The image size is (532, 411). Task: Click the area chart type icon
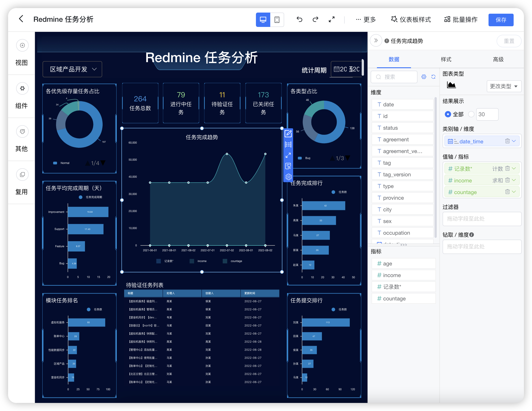pos(451,85)
